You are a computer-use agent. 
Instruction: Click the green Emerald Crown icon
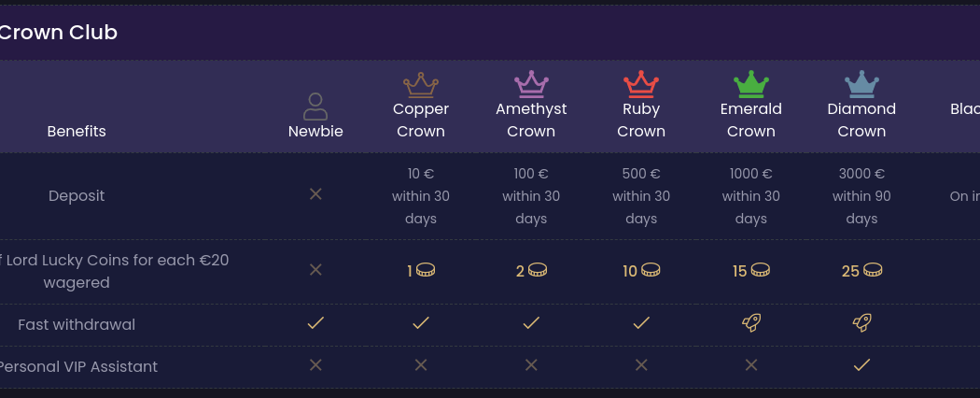point(751,84)
